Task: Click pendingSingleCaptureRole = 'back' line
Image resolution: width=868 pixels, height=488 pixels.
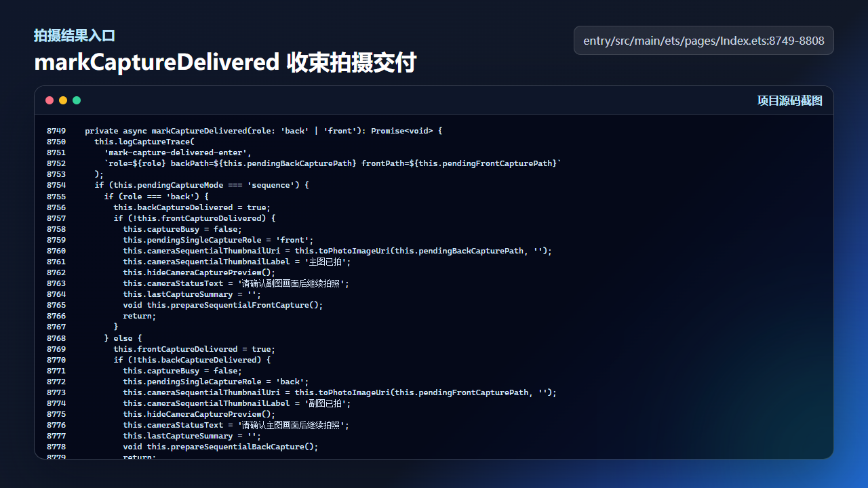Action: pos(216,382)
